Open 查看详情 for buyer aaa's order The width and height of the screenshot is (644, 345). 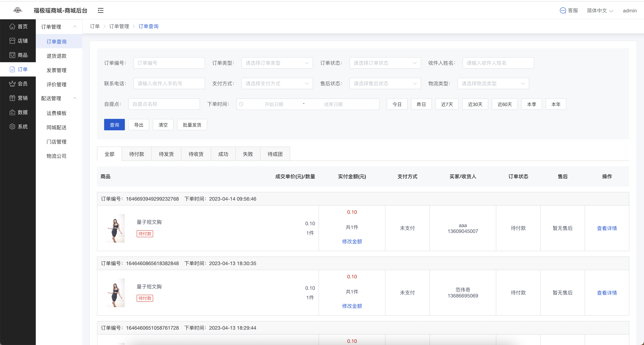click(607, 228)
